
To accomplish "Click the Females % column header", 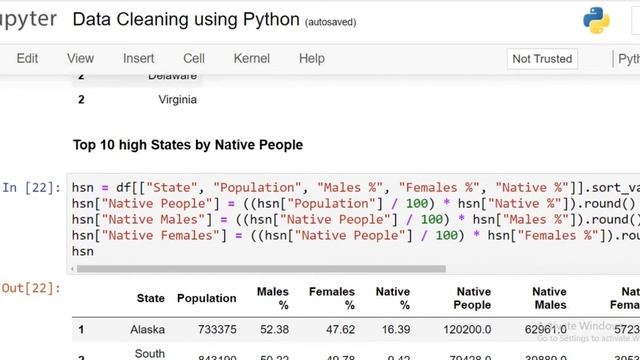I will [332, 298].
